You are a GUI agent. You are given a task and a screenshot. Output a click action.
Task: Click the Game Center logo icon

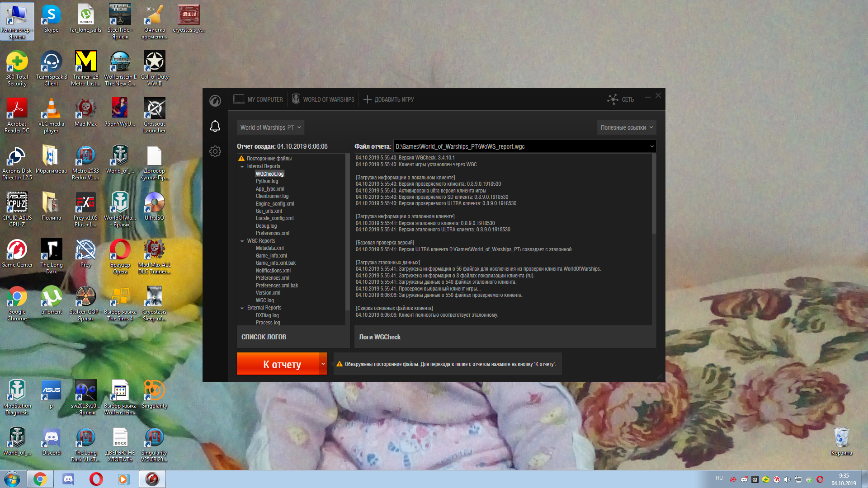click(215, 100)
